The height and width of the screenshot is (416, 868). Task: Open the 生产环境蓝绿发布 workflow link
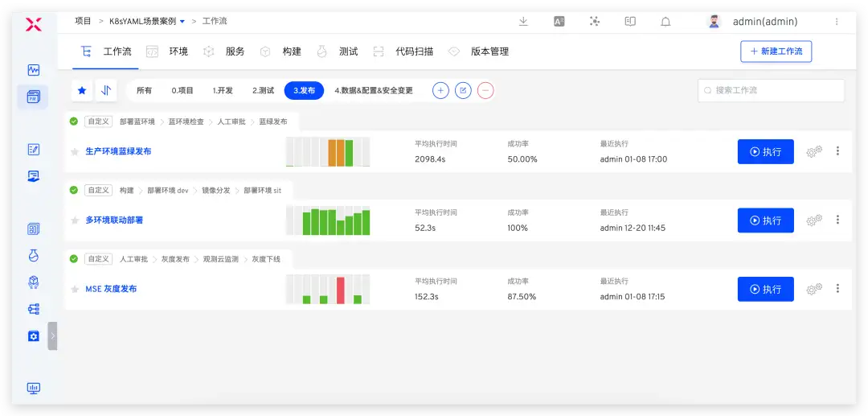click(118, 151)
